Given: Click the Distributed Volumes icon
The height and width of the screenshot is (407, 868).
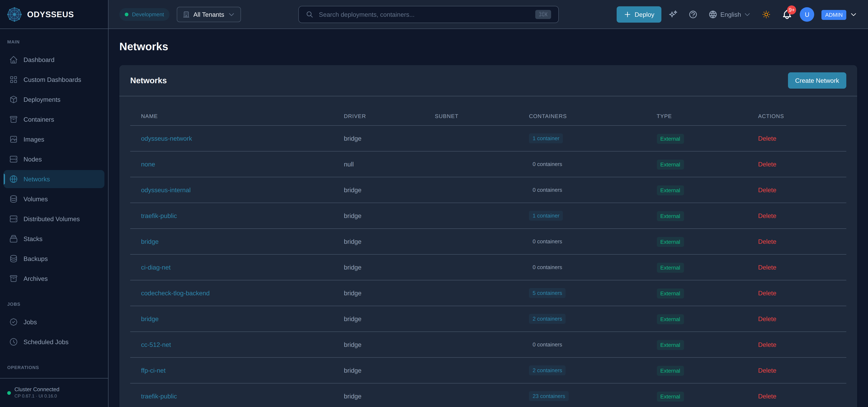Looking at the screenshot, I should (14, 219).
